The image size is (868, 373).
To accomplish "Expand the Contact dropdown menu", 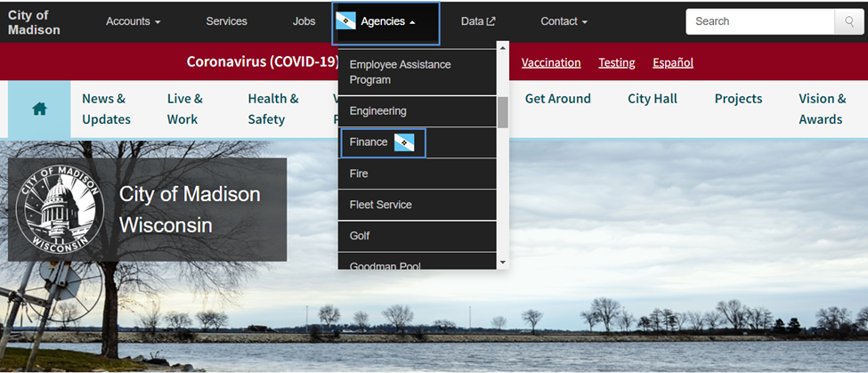I will coord(564,21).
